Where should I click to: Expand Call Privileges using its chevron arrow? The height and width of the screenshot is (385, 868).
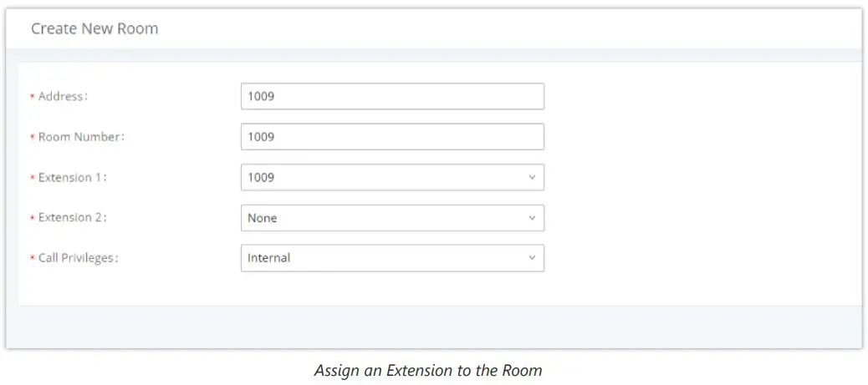click(x=532, y=258)
